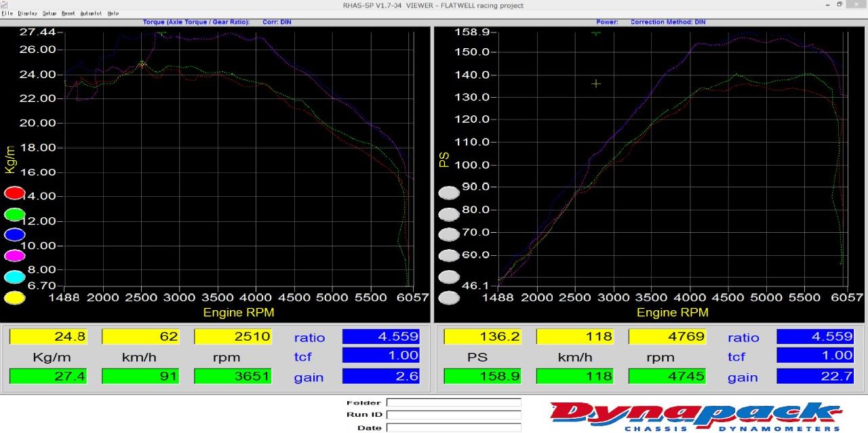
Task: Click the green peak marker atop power graph
Action: coord(596,33)
